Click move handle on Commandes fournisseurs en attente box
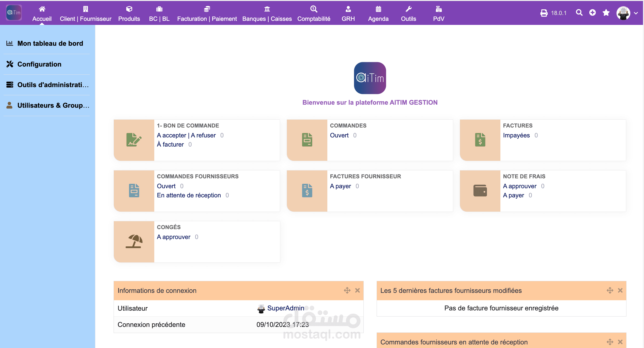The height and width of the screenshot is (348, 644). (610, 342)
